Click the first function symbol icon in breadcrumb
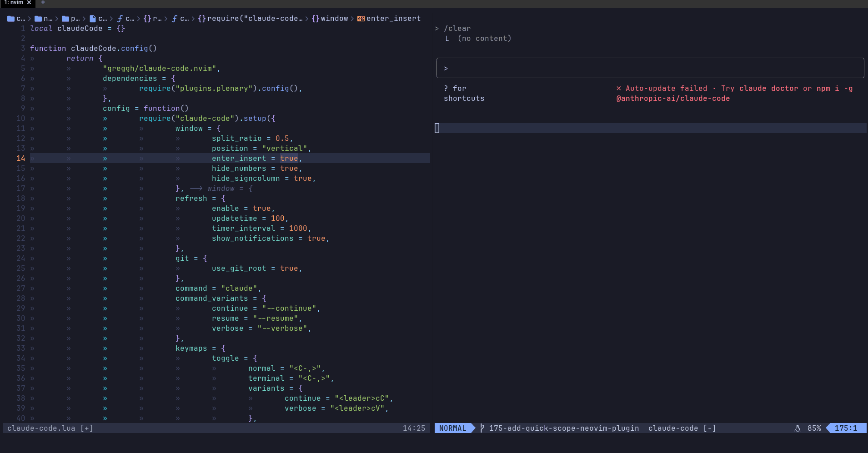Screen dimensions: 868x453 [x=120, y=19]
